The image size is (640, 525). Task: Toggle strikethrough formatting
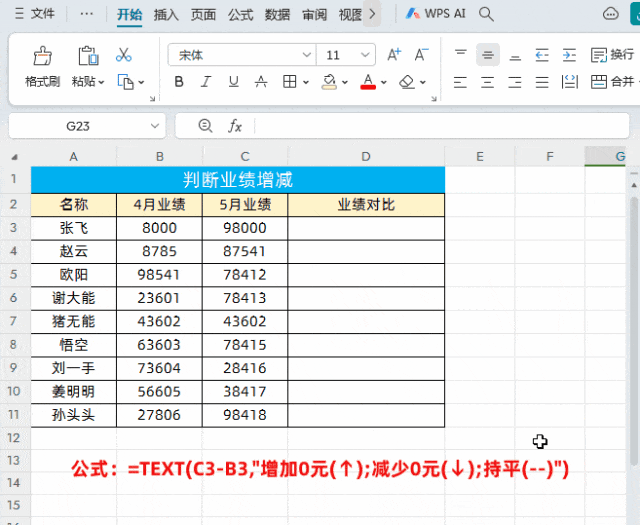(x=261, y=82)
